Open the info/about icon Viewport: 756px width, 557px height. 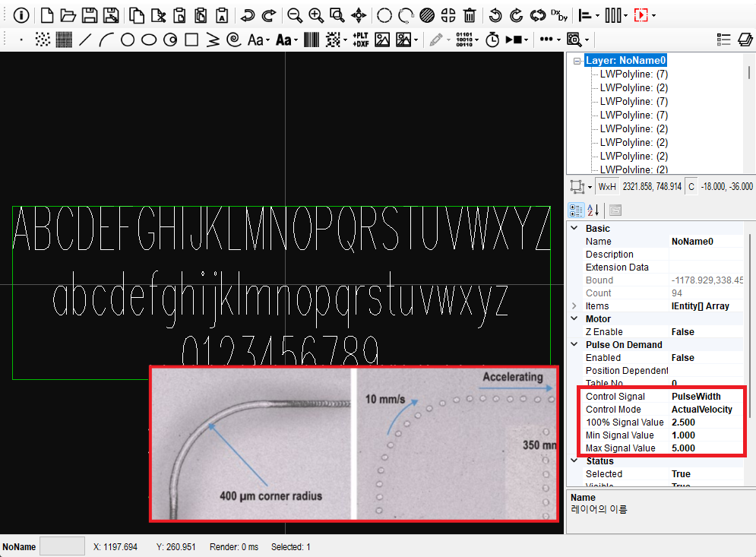tap(21, 15)
